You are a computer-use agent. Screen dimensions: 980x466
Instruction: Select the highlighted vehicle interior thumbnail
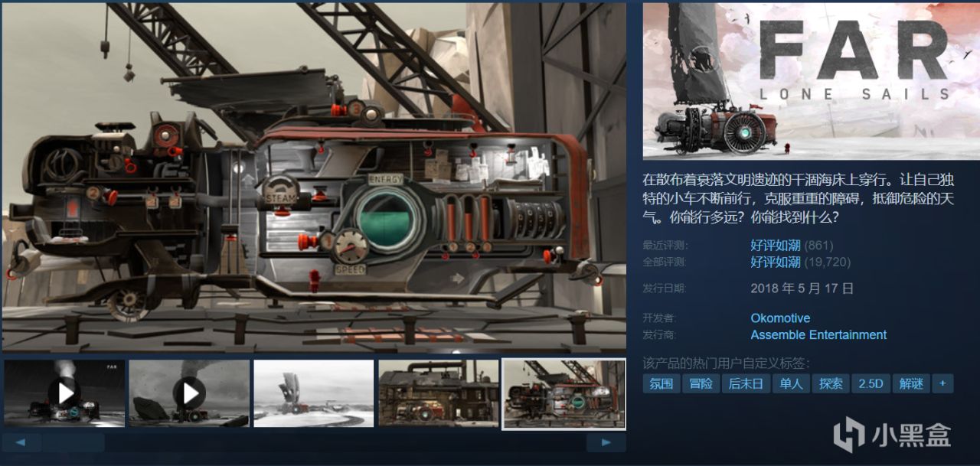click(x=563, y=393)
